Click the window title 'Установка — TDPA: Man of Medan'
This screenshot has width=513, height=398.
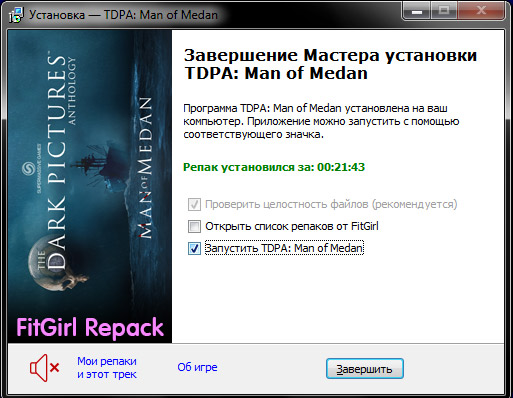(x=123, y=15)
